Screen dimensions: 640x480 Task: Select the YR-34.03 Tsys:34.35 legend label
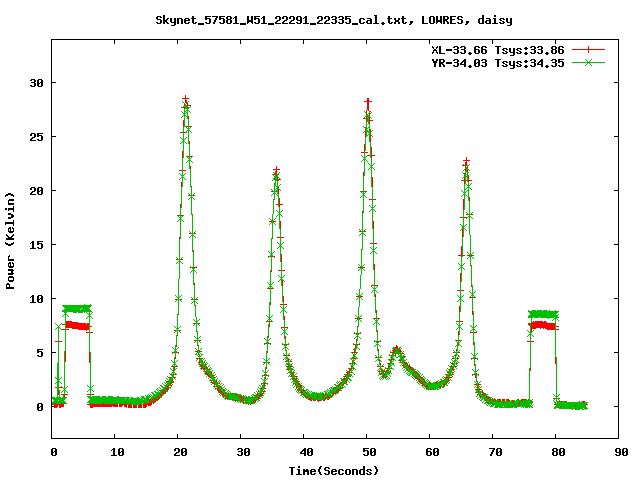(x=498, y=63)
